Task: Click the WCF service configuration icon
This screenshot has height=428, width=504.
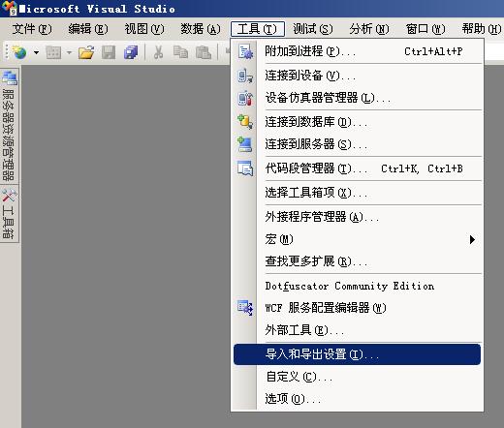Action: point(245,308)
